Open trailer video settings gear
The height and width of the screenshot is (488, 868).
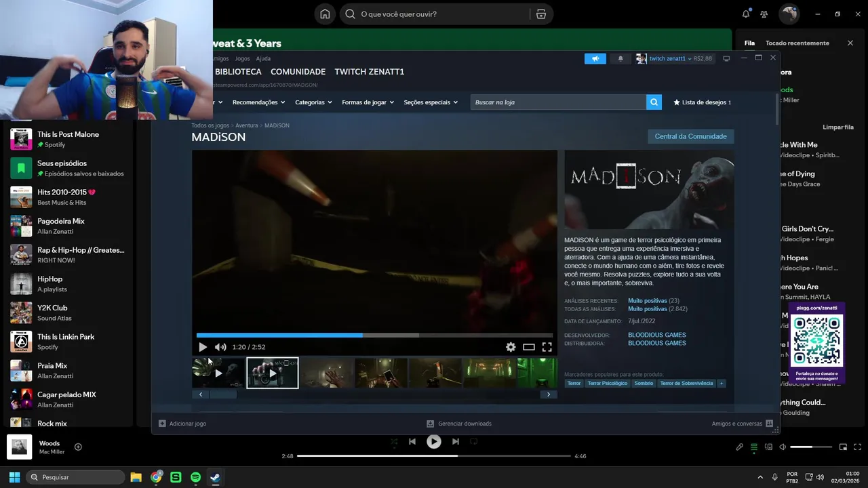(511, 347)
